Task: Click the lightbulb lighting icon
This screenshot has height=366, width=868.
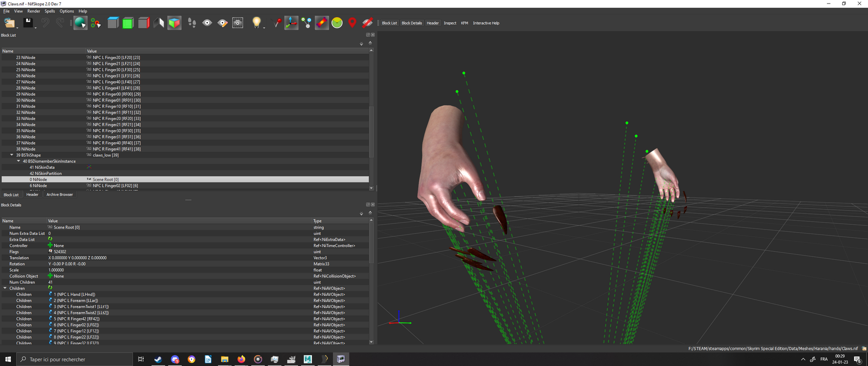Action: click(x=256, y=23)
